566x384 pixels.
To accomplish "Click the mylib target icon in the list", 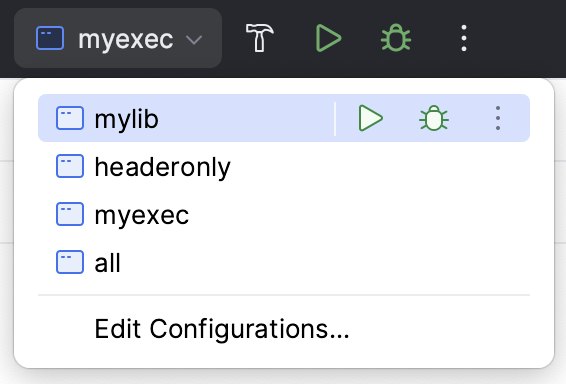I will 70,118.
